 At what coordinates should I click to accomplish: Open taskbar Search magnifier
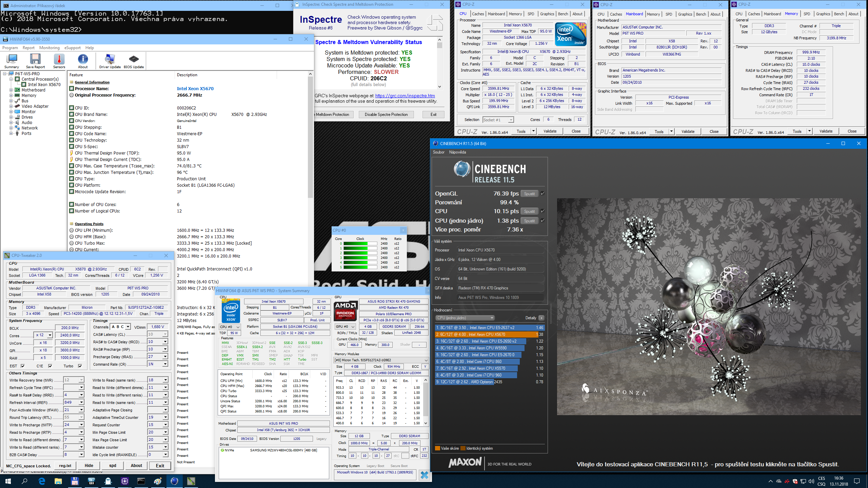24,481
